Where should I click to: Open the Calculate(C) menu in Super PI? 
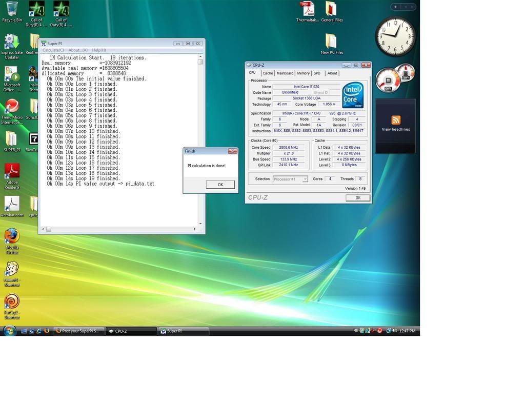click(x=53, y=50)
